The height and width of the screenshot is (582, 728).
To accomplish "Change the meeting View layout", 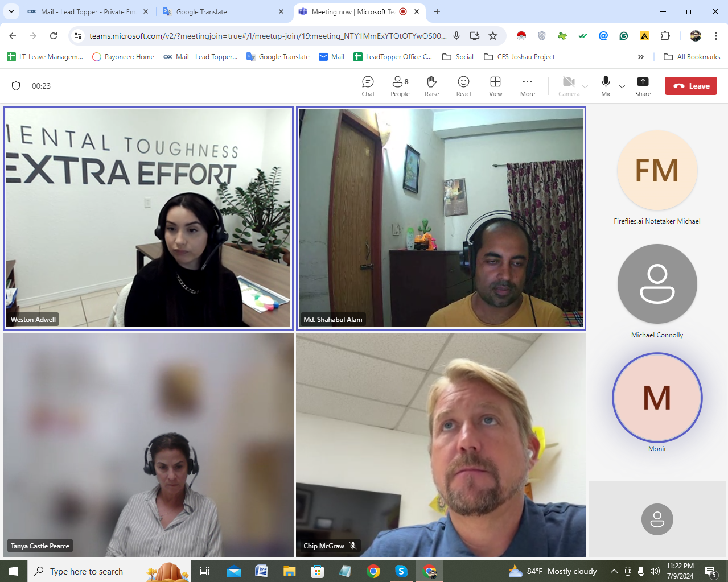I will (x=495, y=86).
